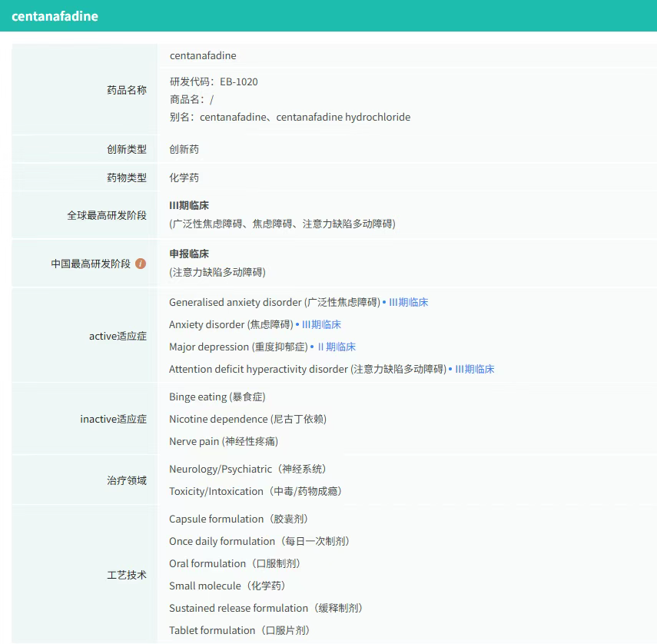The height and width of the screenshot is (644, 657).
Task: Select Nicotine dependence (尼古丁依赖) entry
Action: [x=247, y=420]
